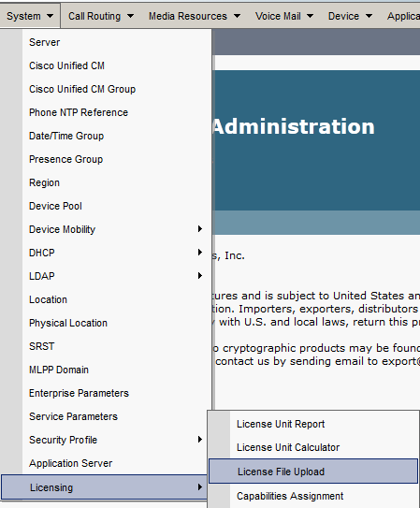Image resolution: width=420 pixels, height=508 pixels.
Task: Expand the LDAP submenu arrow
Action: pyautogui.click(x=200, y=276)
